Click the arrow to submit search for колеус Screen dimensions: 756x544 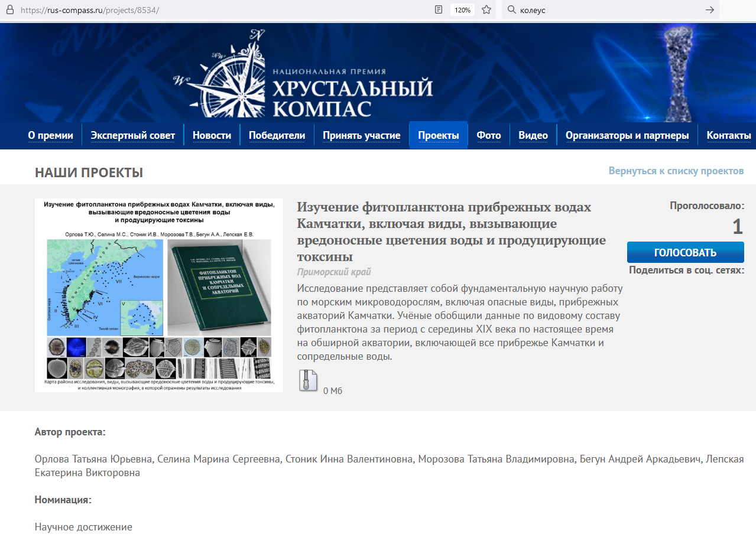pyautogui.click(x=709, y=9)
